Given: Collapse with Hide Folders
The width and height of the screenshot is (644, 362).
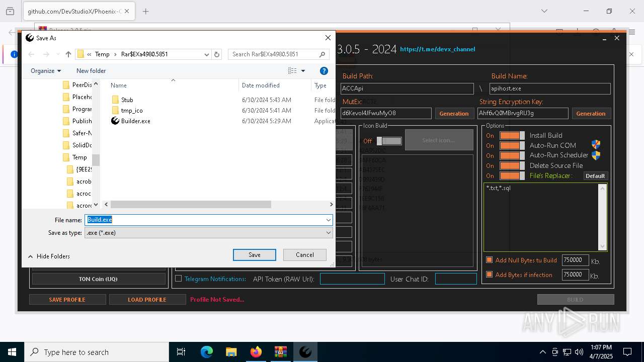Looking at the screenshot, I should click(49, 256).
